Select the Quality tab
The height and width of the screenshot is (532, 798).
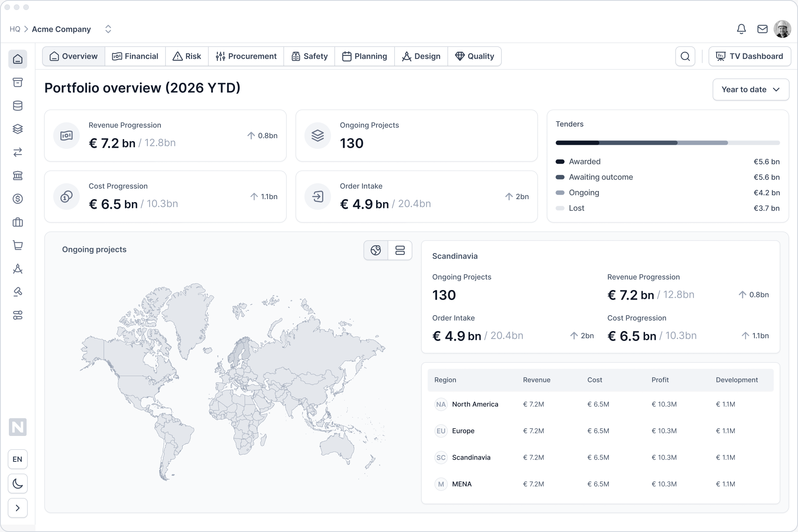pos(475,56)
